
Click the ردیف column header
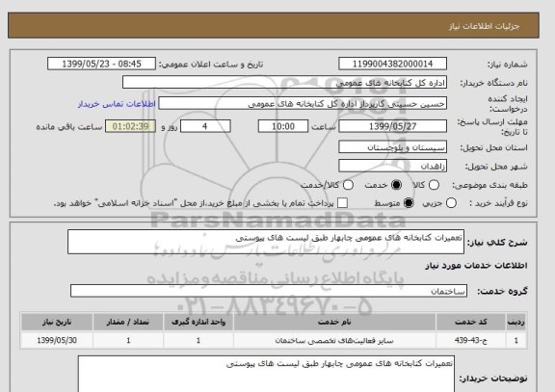click(x=516, y=322)
